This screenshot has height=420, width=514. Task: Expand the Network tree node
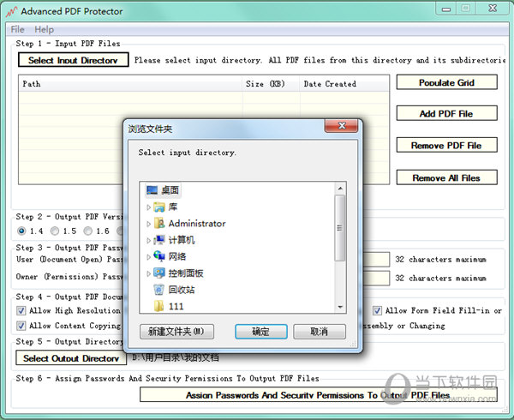click(148, 257)
